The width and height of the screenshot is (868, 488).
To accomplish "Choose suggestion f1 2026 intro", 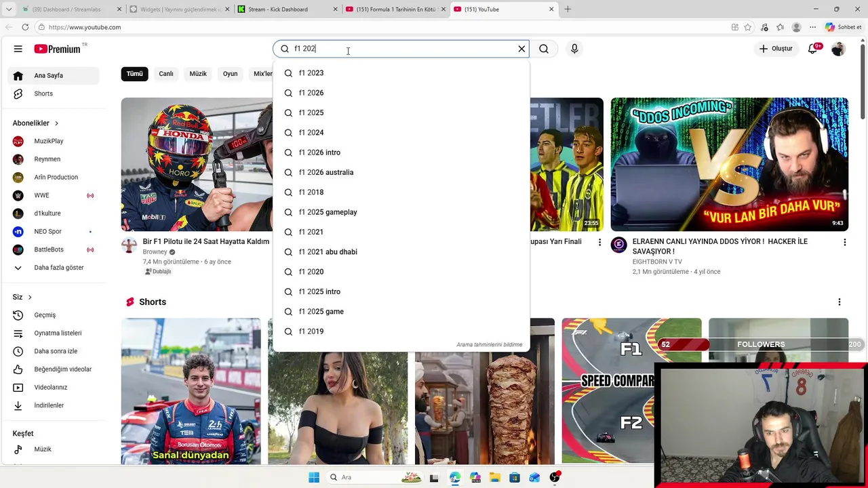I will pos(401,152).
